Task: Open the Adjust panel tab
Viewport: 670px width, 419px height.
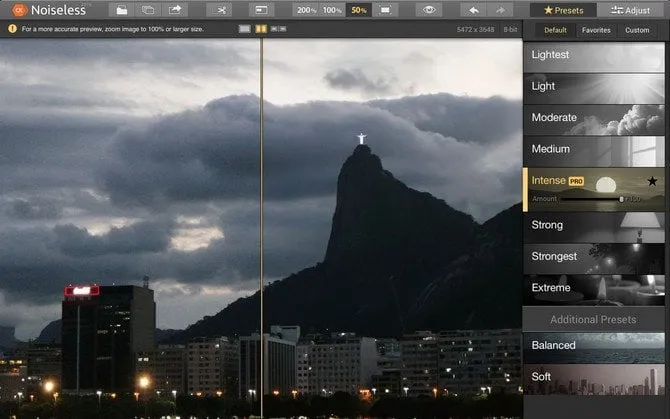Action: coord(626,10)
